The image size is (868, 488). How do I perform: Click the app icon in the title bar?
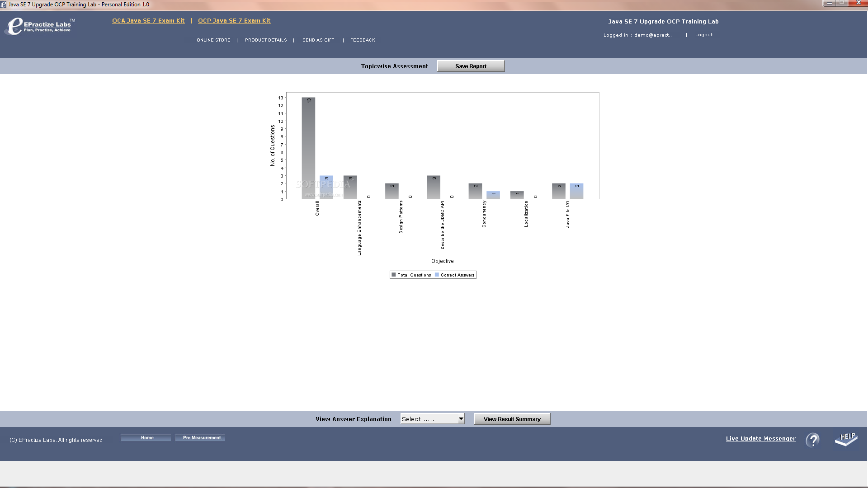[4, 5]
